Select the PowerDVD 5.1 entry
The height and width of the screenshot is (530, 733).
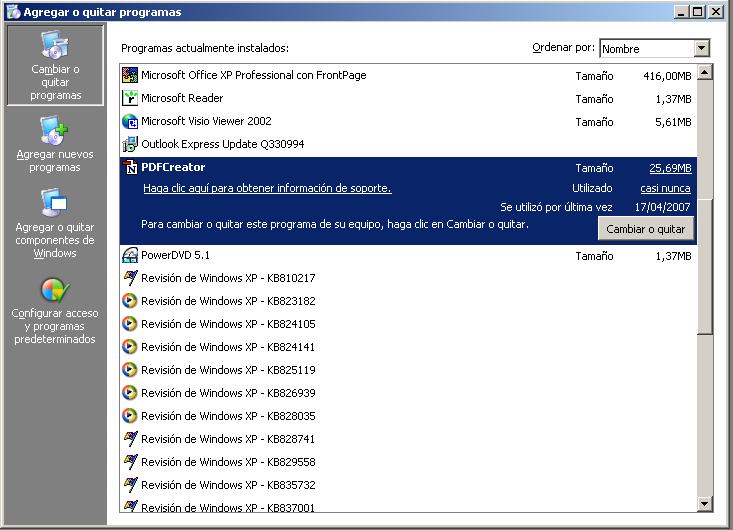408,255
